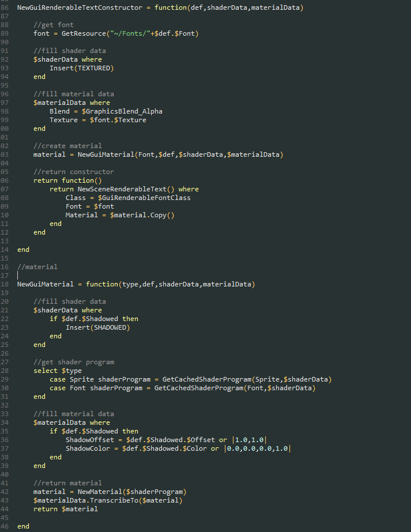Click the 'NewGuiMaterial = function(type,def,...' declaration line
Image resolution: width=411 pixels, height=532 pixels.
136,284
